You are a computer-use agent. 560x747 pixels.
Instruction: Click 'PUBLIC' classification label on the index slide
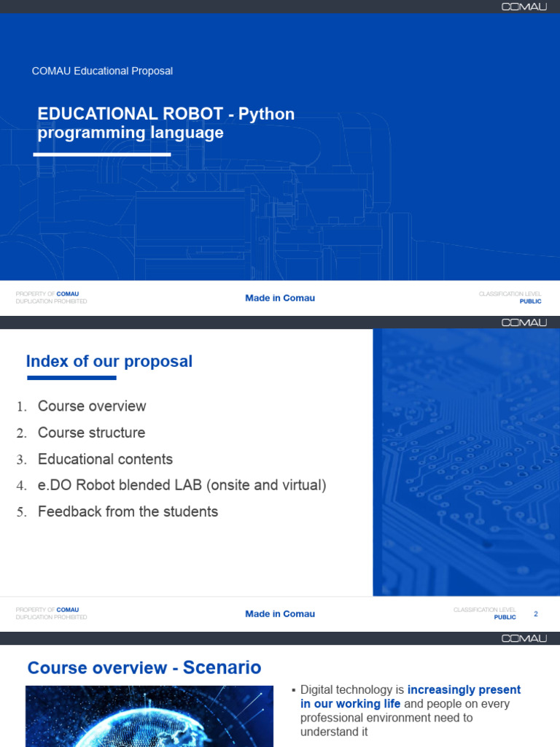505,617
